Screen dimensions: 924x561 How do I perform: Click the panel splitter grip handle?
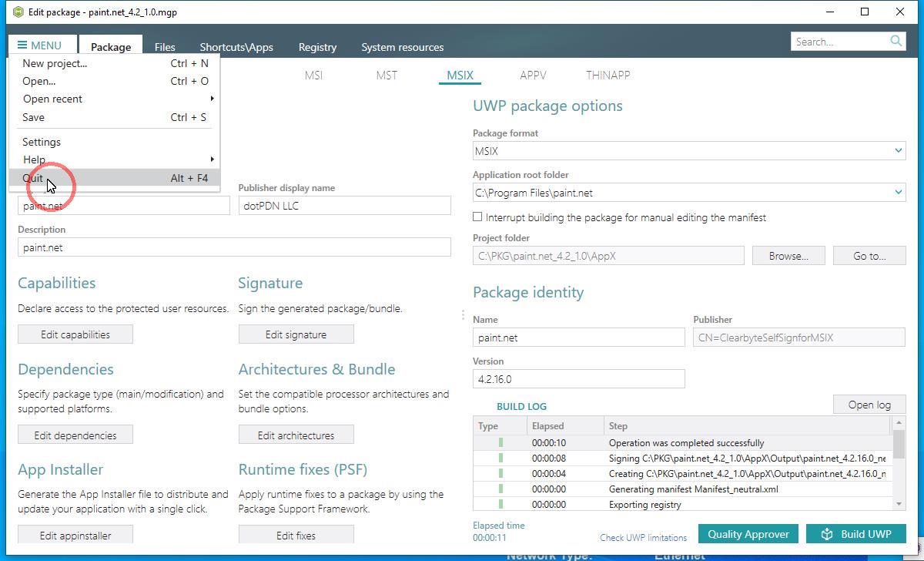[463, 314]
